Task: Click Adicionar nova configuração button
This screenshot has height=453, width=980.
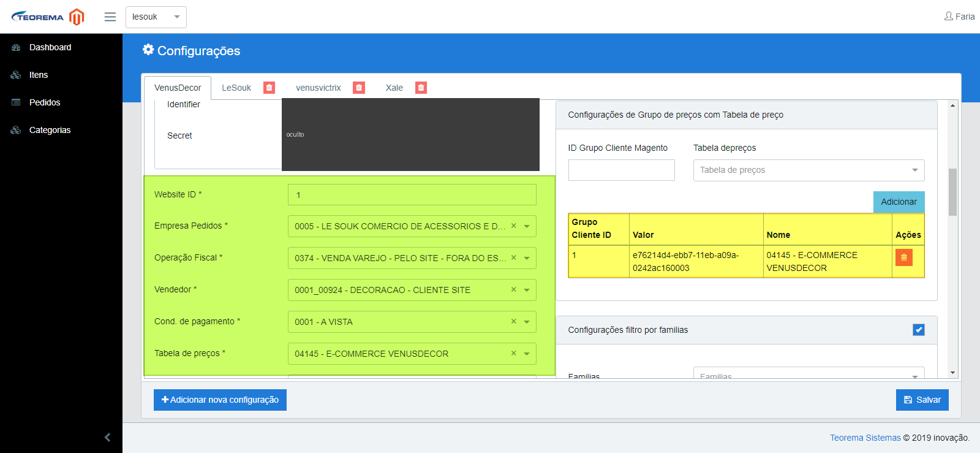Action: click(x=220, y=400)
